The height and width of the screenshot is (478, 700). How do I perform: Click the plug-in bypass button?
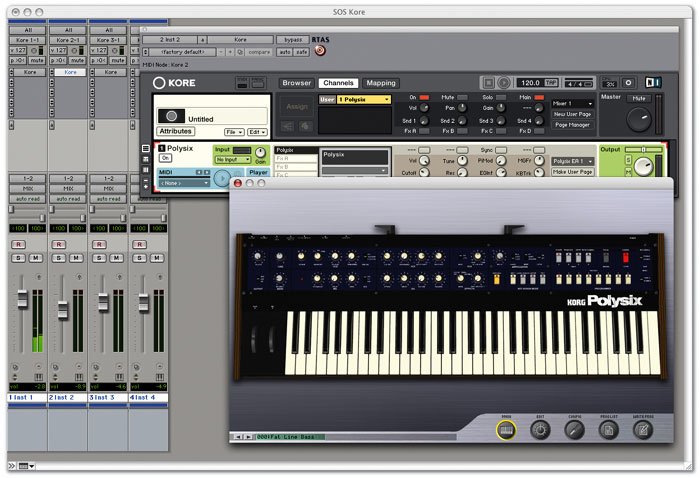coord(293,40)
